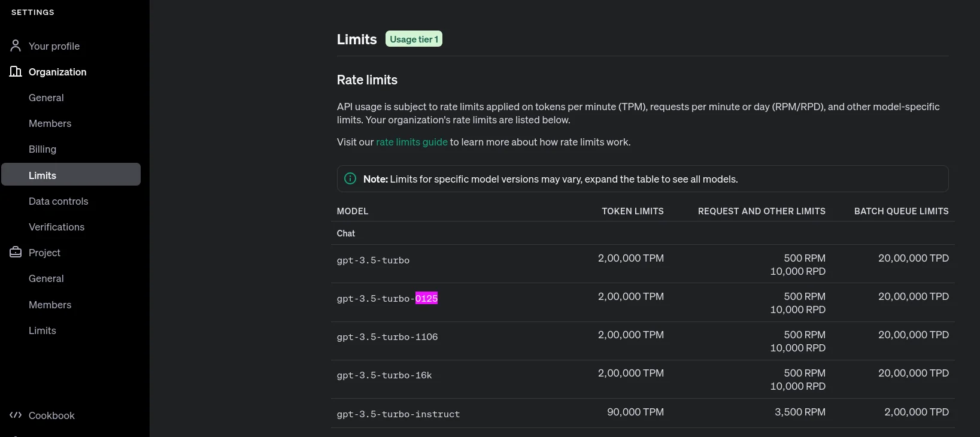
Task: Click the Cookbook code icon
Action: (x=16, y=415)
